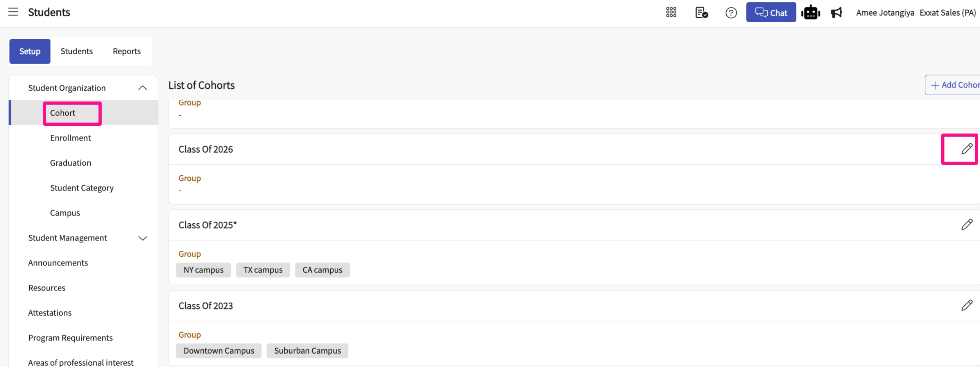Screen dimensions: 980x367
Task: Edit the Class Of 2026 cohort
Action: tap(967, 149)
